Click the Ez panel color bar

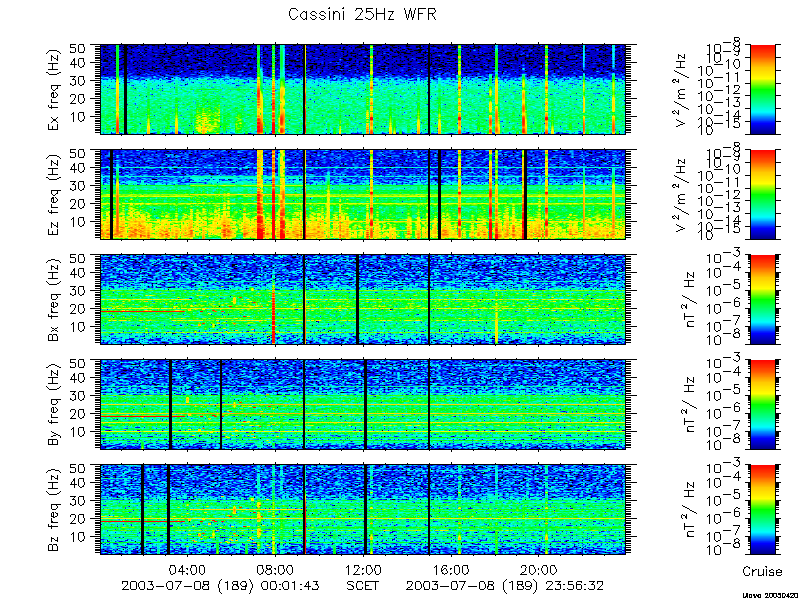[x=762, y=194]
